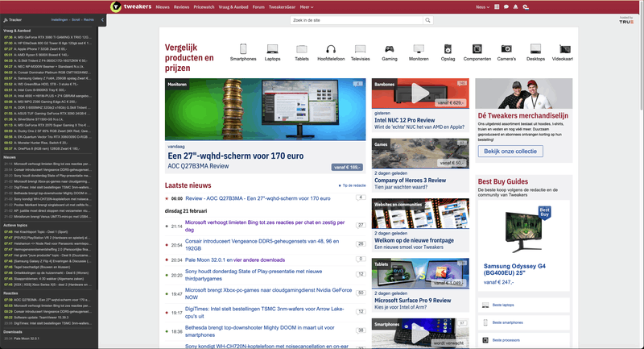
Task: Click the Beste laptops icon
Action: (x=485, y=305)
